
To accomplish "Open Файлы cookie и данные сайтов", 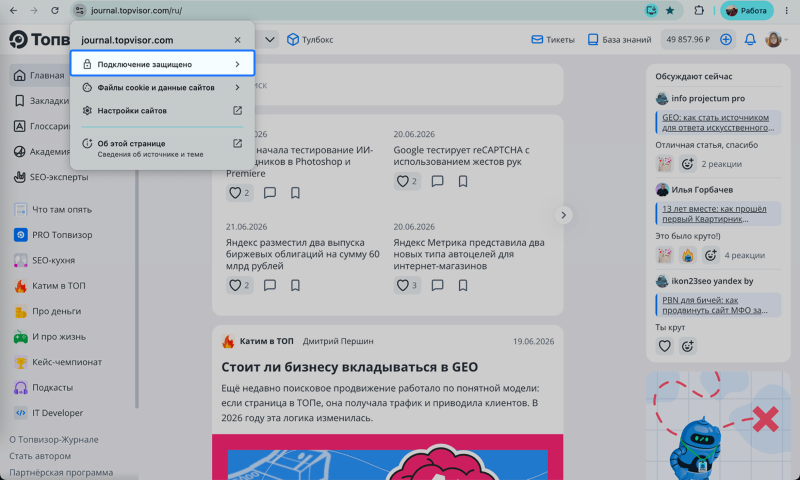I will pos(162,87).
